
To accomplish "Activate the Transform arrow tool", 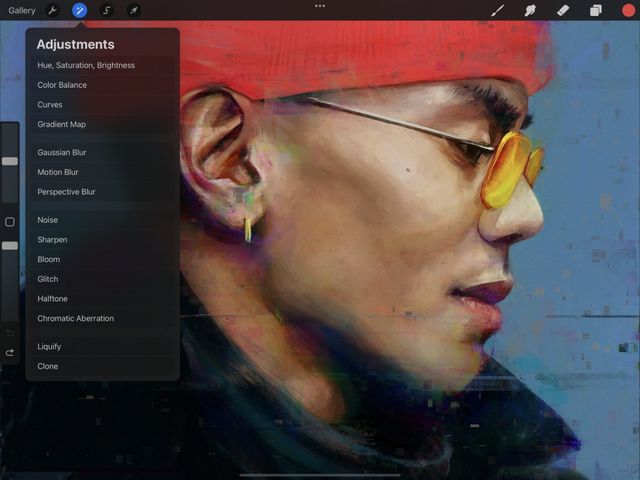I will (x=134, y=10).
